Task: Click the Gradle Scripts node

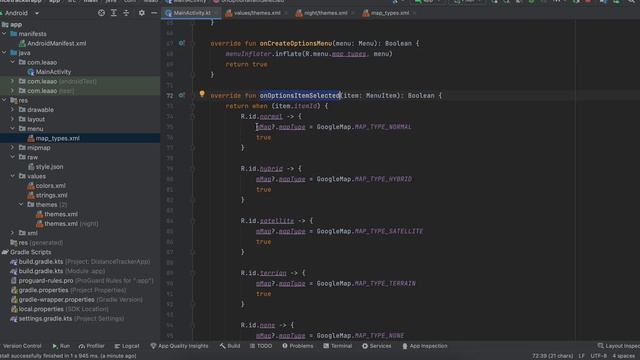Action: (x=31, y=252)
